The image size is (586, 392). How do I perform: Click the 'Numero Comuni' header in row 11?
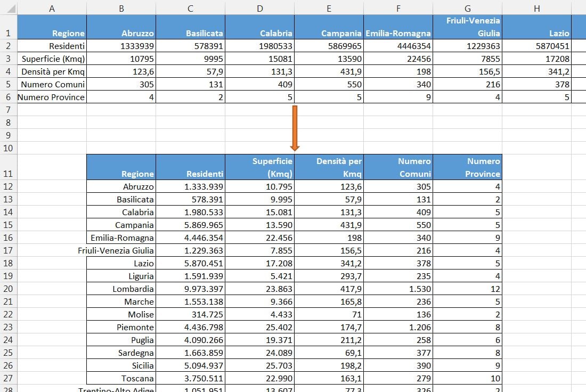[398, 167]
